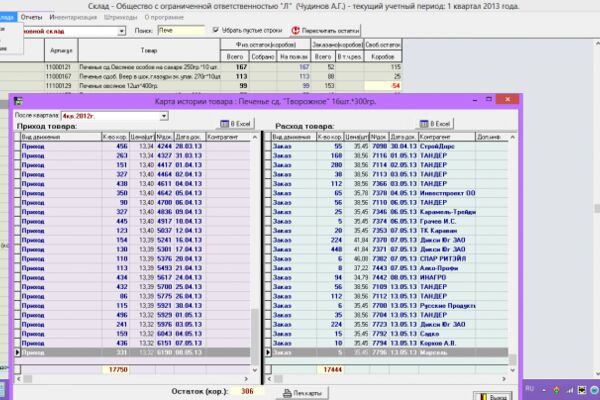Close the Карта истории товара window
This screenshot has width=600, height=400.
(507, 100)
